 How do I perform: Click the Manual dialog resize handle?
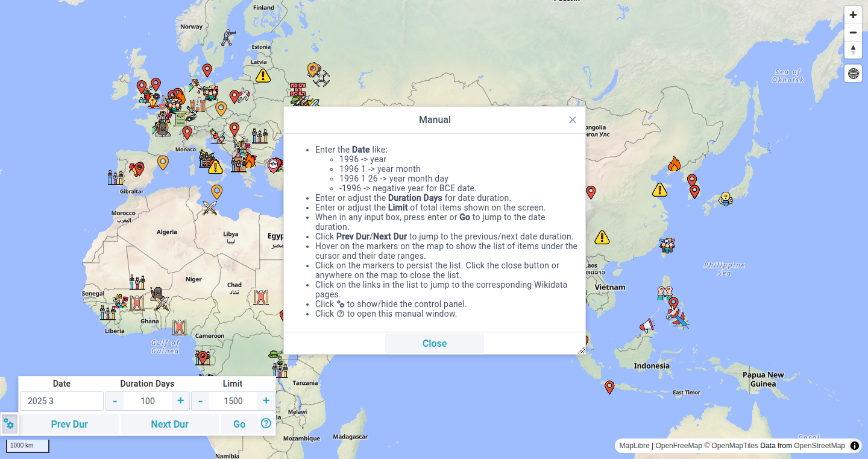581,350
